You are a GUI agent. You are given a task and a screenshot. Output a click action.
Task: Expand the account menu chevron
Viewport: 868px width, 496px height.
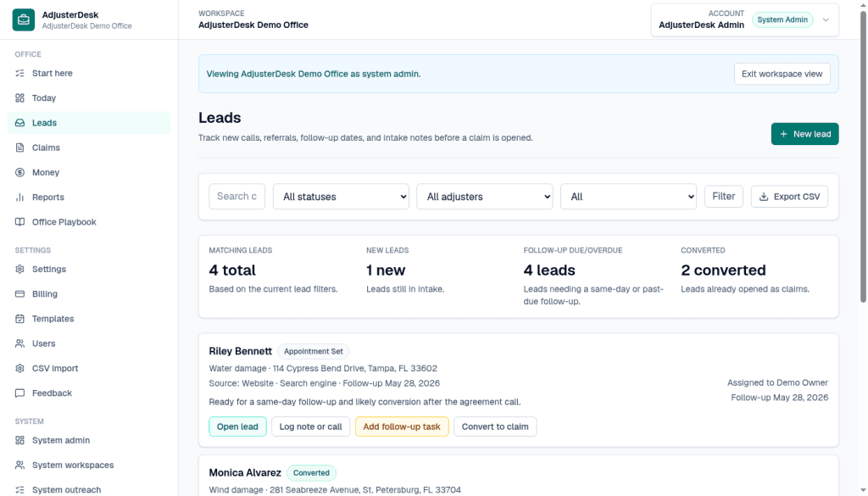pyautogui.click(x=826, y=20)
